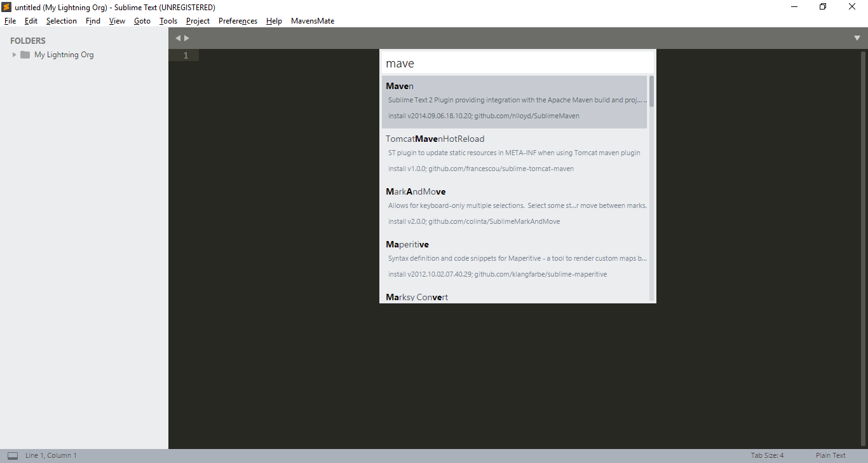
Task: Open the Help menu
Action: click(274, 21)
